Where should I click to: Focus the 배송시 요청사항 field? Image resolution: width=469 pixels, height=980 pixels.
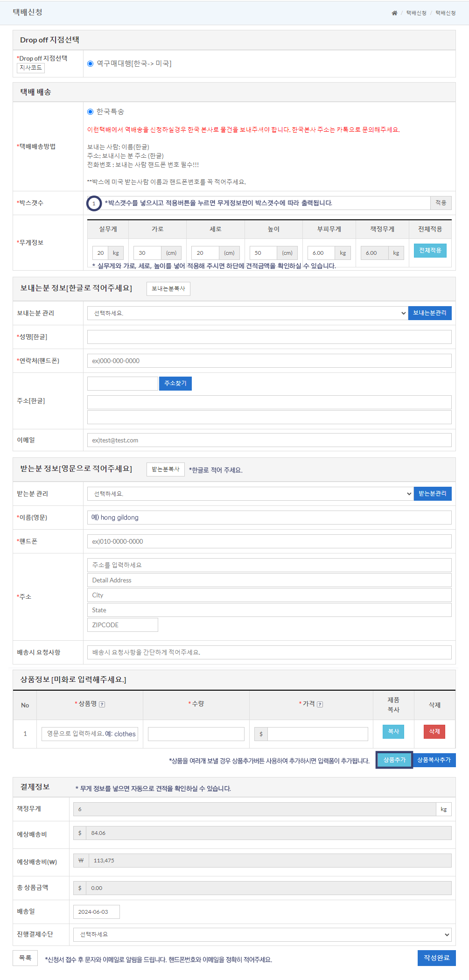pos(269,652)
